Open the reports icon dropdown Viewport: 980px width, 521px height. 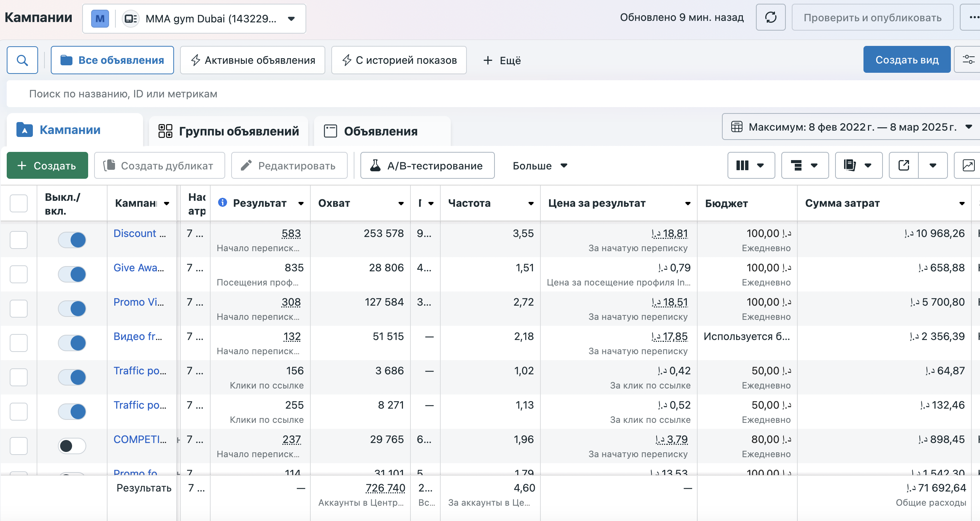[x=859, y=165]
